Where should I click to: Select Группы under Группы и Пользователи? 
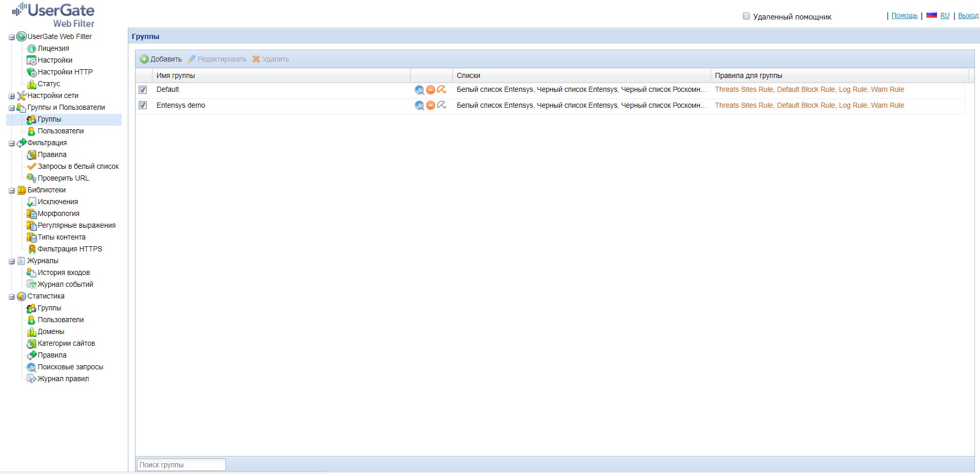49,119
